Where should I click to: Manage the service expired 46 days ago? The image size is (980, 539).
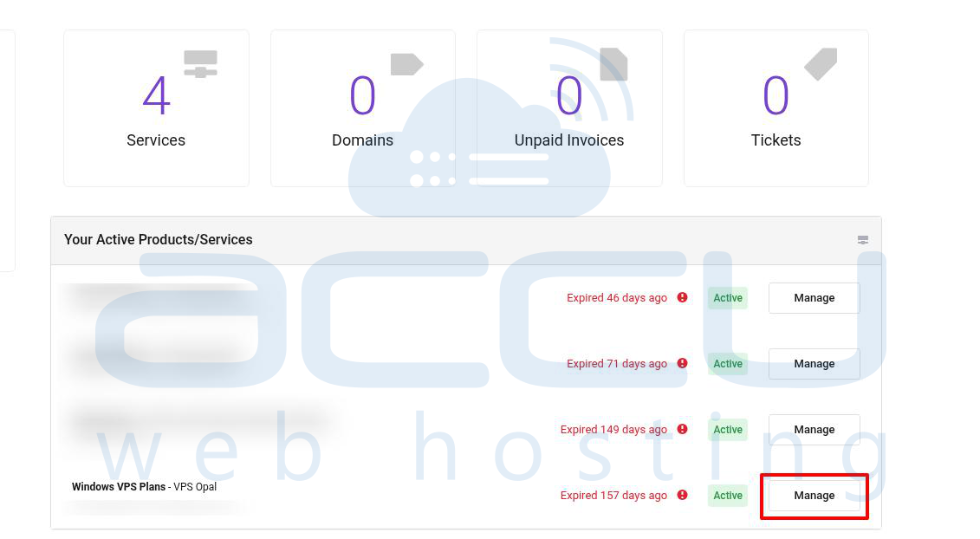tap(815, 298)
